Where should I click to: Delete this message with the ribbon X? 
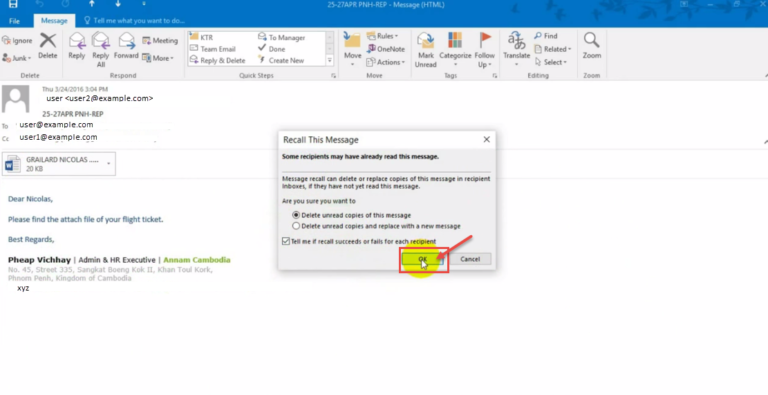tap(48, 46)
